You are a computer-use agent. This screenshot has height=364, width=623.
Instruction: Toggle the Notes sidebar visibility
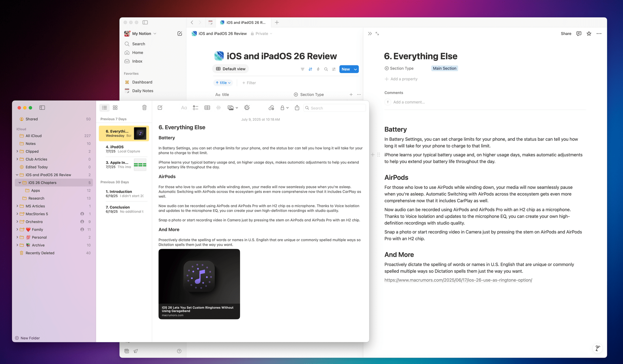coord(42,108)
